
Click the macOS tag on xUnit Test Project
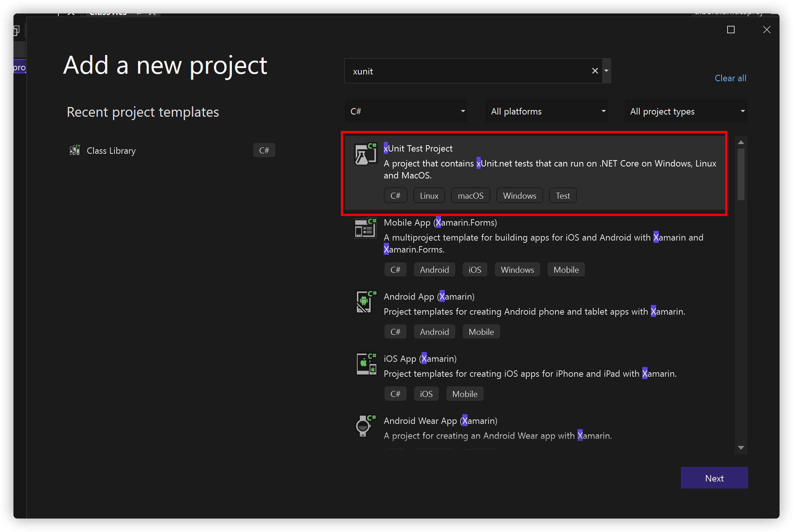pyautogui.click(x=471, y=196)
